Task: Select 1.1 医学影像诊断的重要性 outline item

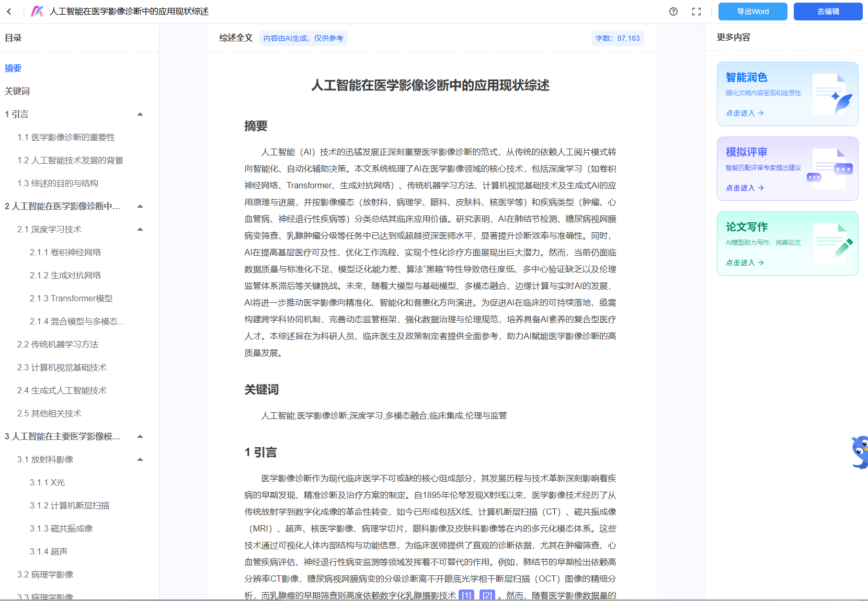Action: pyautogui.click(x=66, y=137)
